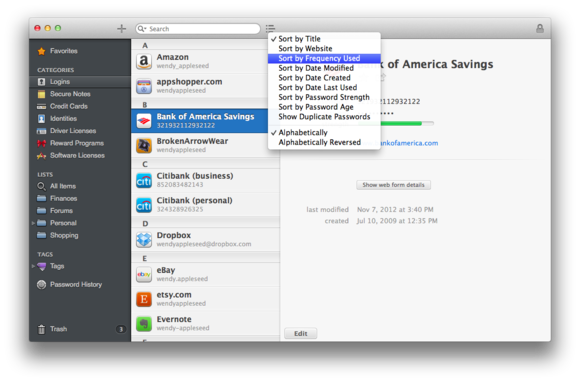Viewport: 580px width, 382px height.
Task: Choose Show Duplicate Passwords
Action: (324, 117)
